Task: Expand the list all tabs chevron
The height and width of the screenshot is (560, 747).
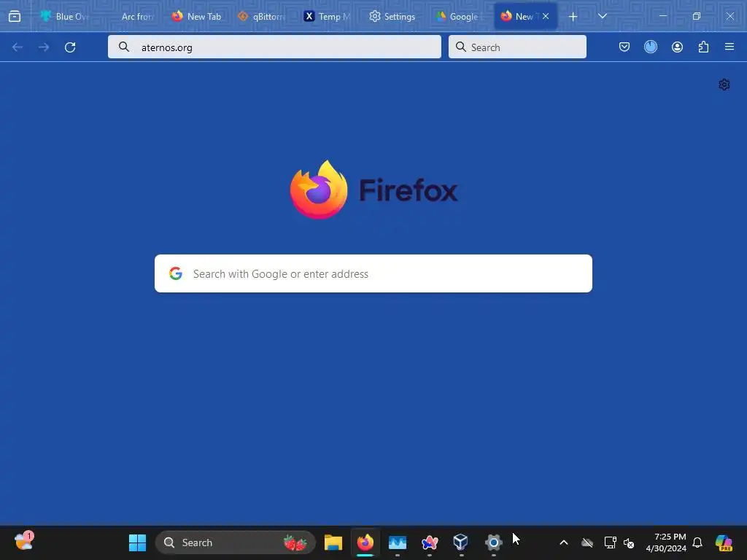Action: click(x=602, y=16)
